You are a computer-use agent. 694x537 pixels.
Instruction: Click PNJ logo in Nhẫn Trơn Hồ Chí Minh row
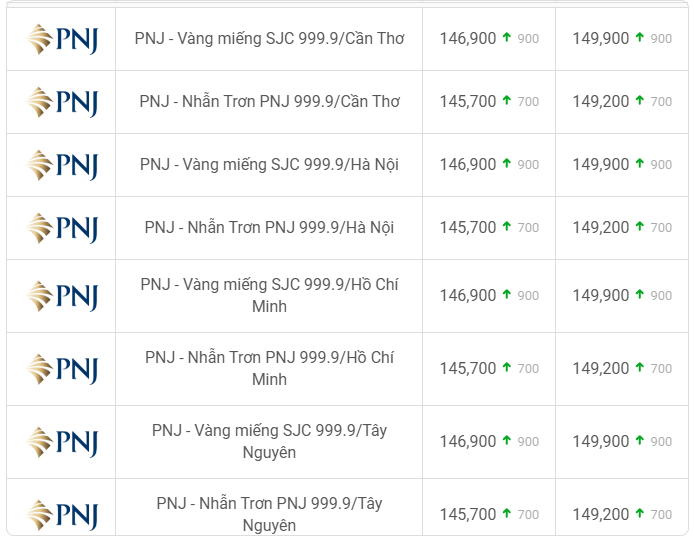click(x=62, y=369)
